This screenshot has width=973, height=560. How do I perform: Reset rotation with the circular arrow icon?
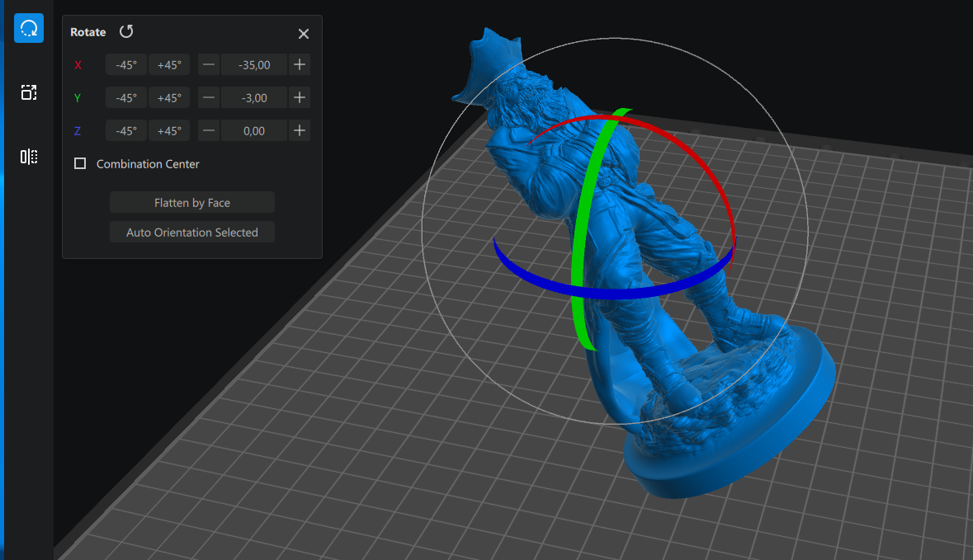coord(126,31)
